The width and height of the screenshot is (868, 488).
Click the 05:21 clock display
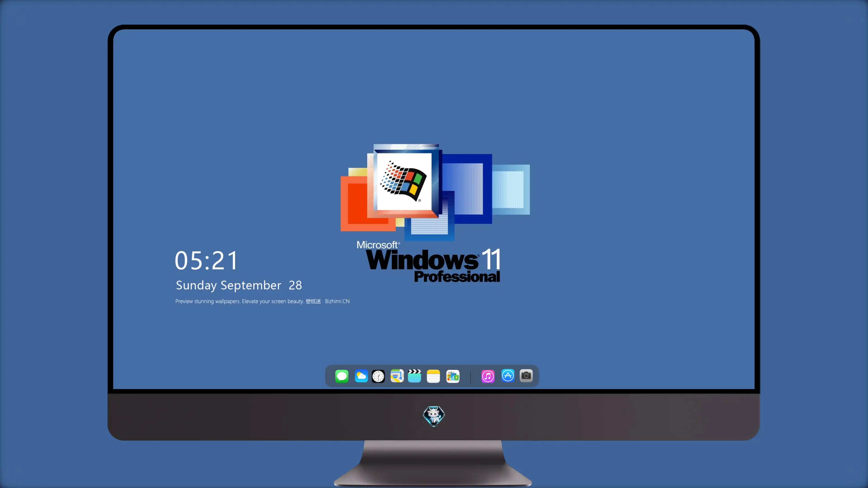(206, 260)
